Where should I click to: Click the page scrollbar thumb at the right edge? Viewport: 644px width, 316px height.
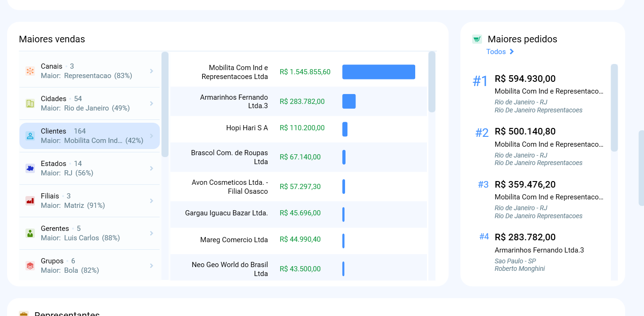641,168
